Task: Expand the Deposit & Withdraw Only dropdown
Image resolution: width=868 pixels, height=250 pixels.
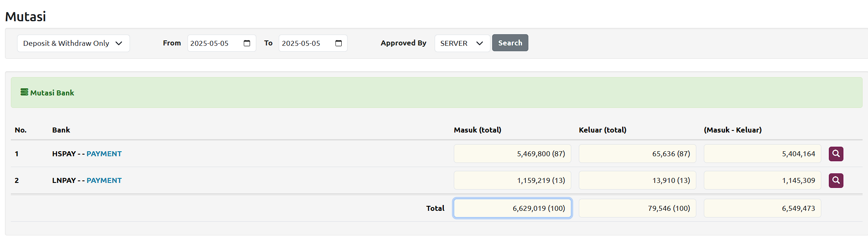Action: (73, 43)
